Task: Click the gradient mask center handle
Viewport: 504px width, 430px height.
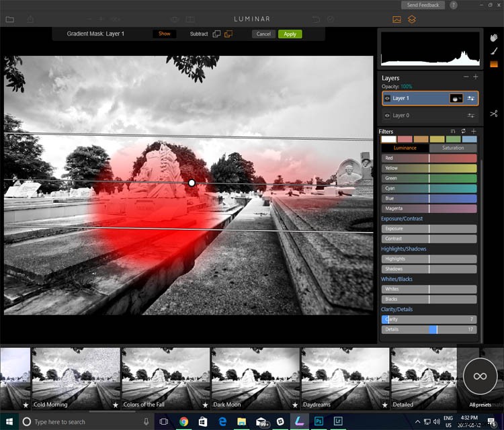Action: [x=192, y=183]
